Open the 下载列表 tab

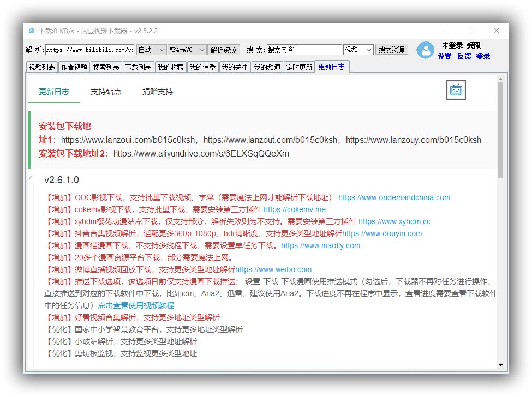pyautogui.click(x=138, y=67)
